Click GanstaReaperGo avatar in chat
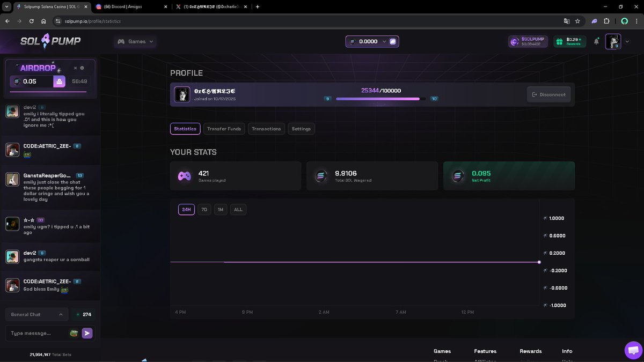The image size is (644, 362). [12, 179]
